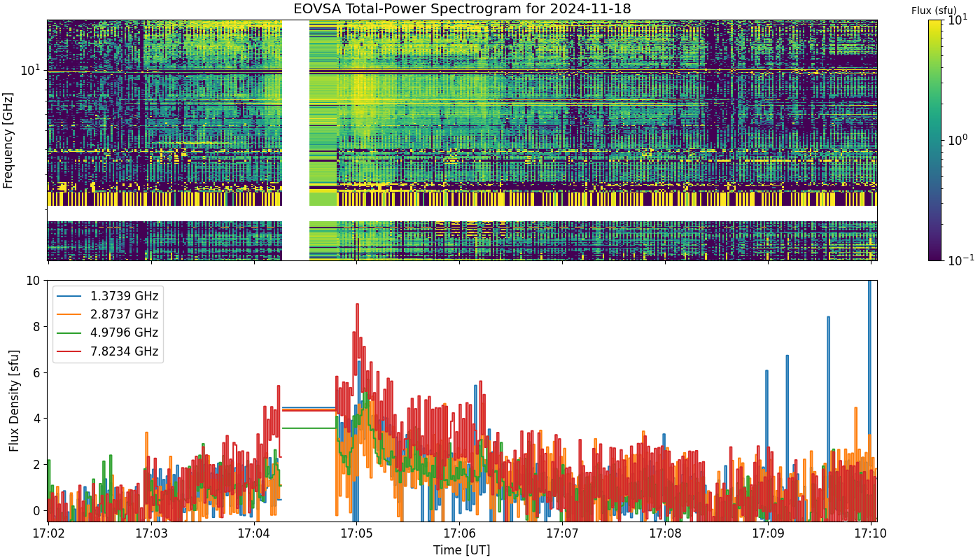Click the flux density tick label 10

(34, 281)
